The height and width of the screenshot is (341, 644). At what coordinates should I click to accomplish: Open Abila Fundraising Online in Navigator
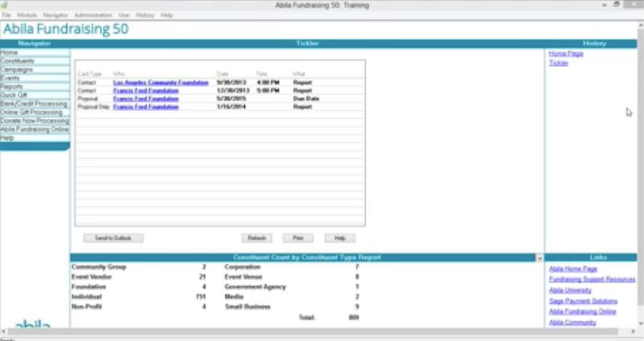pos(35,129)
